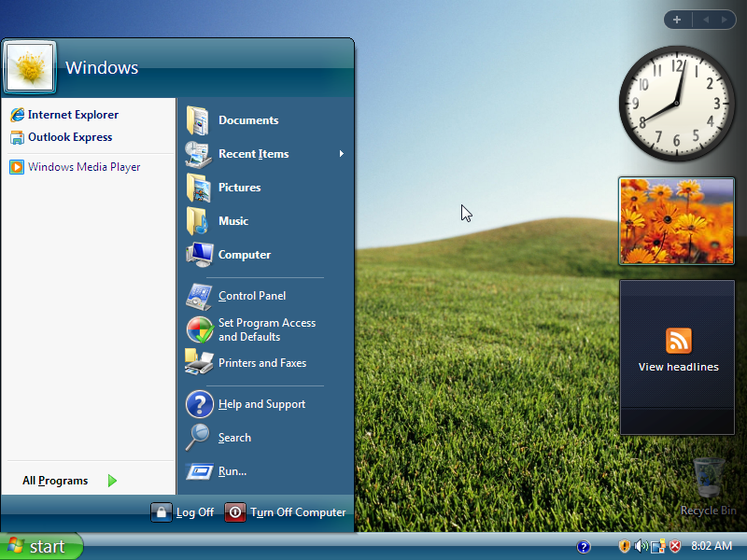Screen dimensions: 747x560
Task: Open Help and Support
Action: point(261,404)
